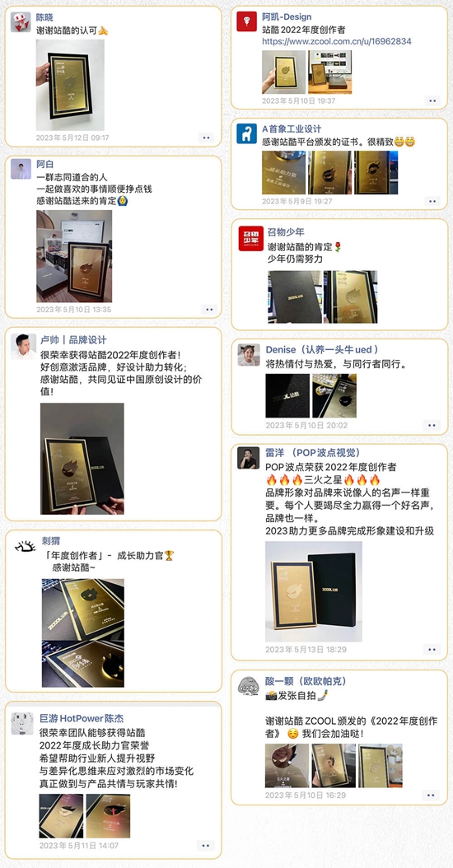Open the more options on 阿凯-Design's post
The width and height of the screenshot is (453, 868).
(x=432, y=100)
